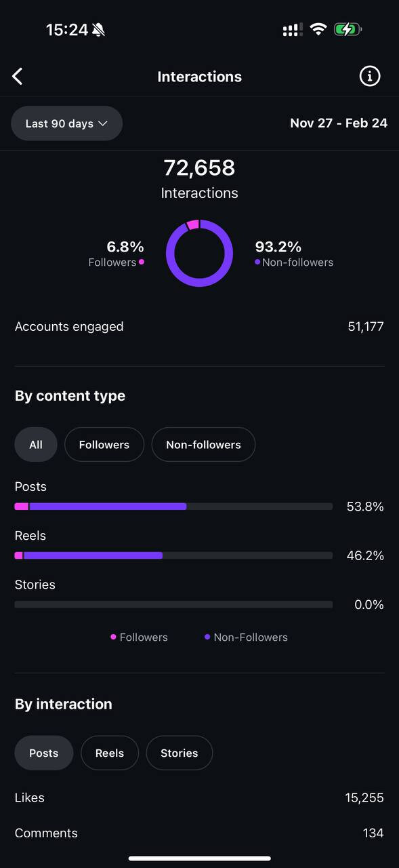The image size is (399, 868).
Task: Select the Non-followers content filter
Action: pyautogui.click(x=203, y=445)
